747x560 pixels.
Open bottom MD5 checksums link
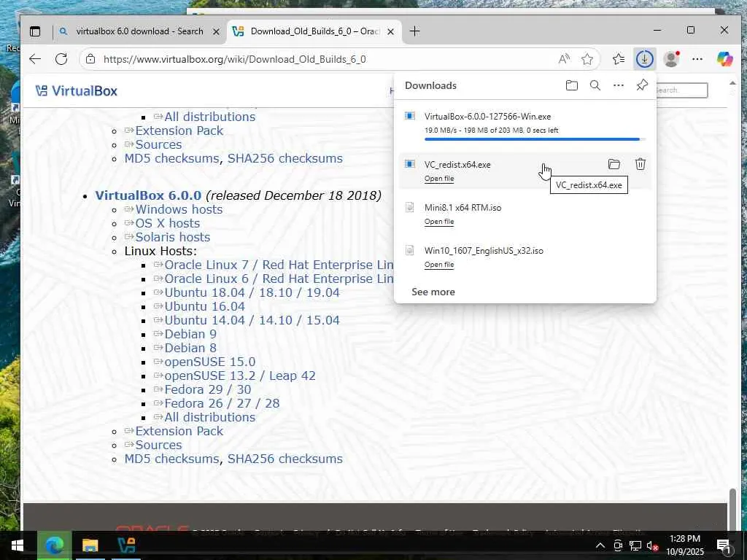point(172,459)
